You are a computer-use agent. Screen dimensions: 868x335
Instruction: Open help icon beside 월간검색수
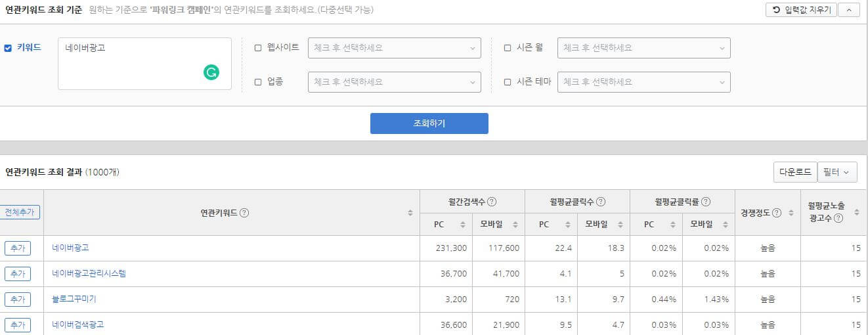coord(492,202)
